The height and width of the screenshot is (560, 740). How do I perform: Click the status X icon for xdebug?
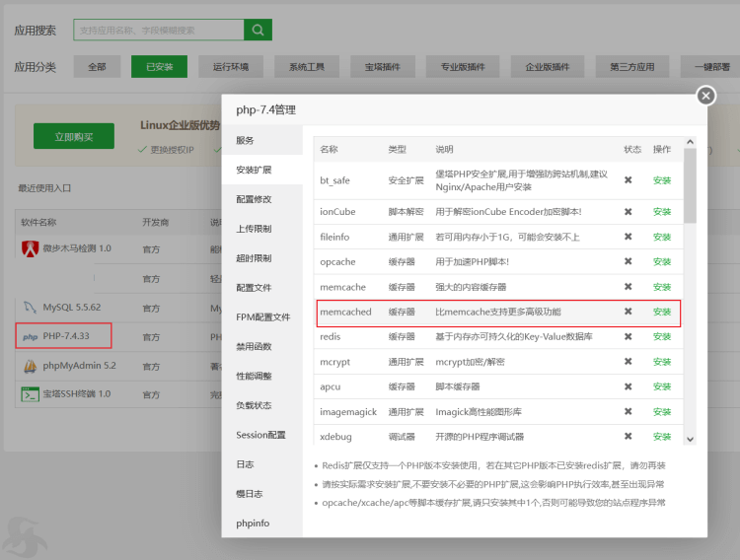click(x=628, y=437)
